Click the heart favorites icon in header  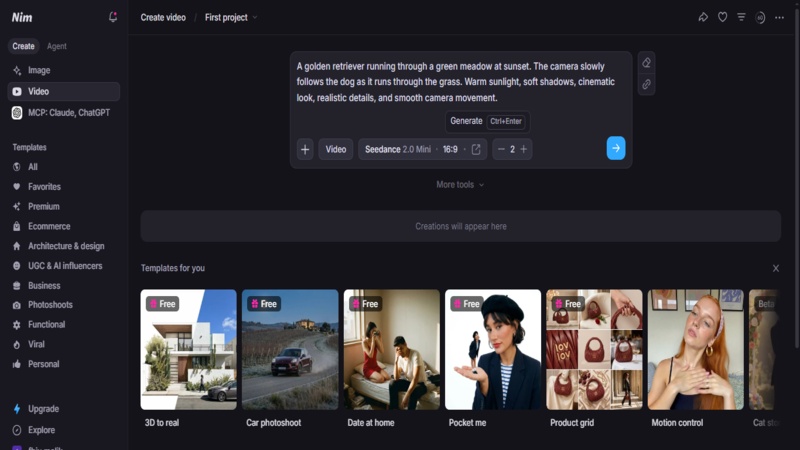pyautogui.click(x=722, y=17)
